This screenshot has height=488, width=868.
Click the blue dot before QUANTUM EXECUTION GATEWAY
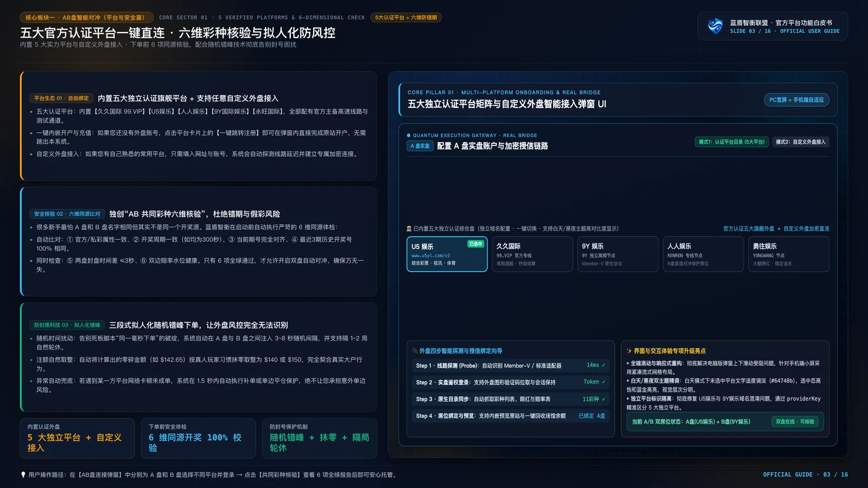point(409,136)
